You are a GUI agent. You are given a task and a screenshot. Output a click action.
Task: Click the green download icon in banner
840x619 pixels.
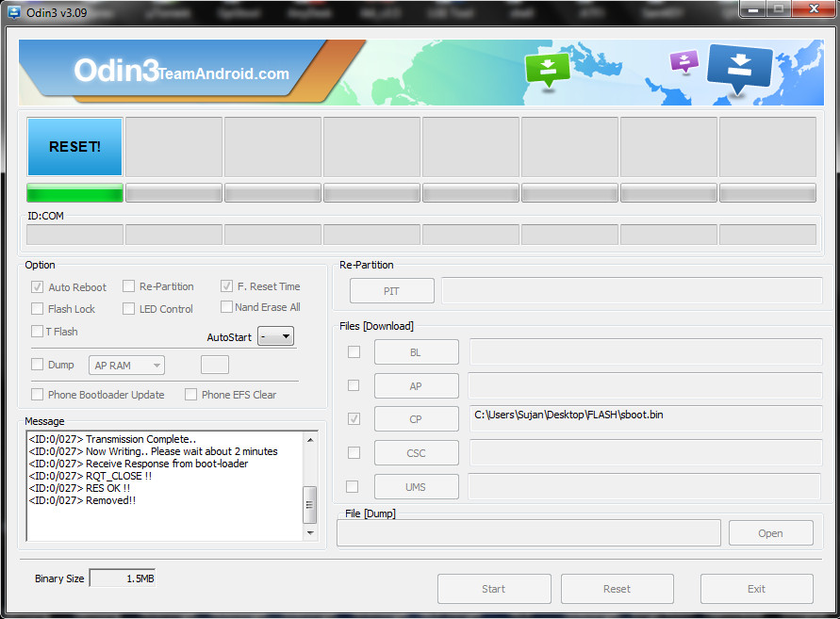(x=548, y=69)
